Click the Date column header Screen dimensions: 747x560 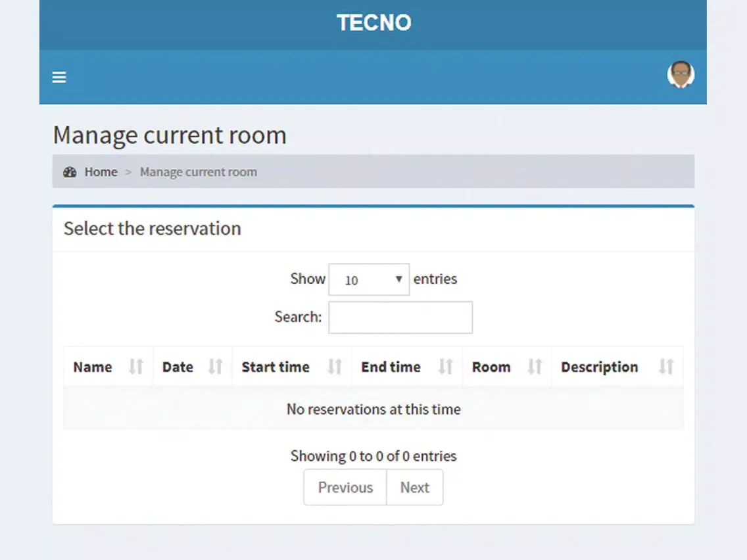pos(193,367)
